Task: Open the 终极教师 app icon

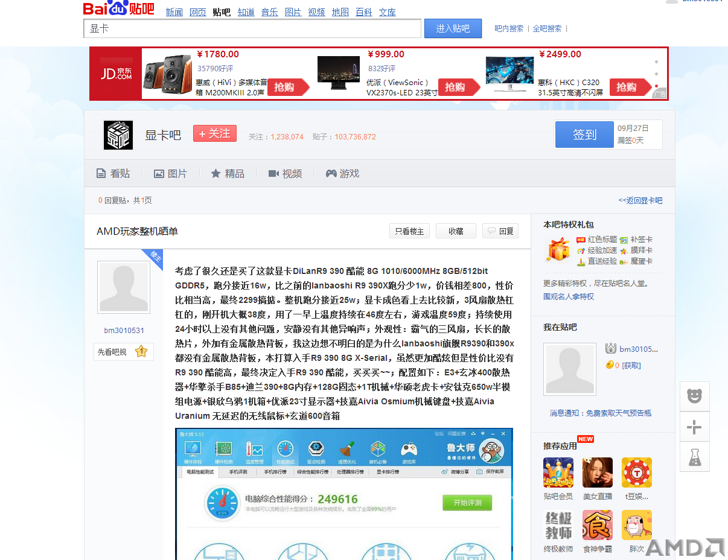Action: tap(558, 525)
